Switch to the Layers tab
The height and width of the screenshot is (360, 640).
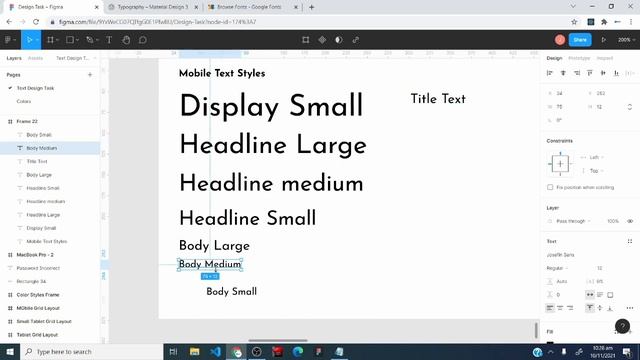[14, 58]
